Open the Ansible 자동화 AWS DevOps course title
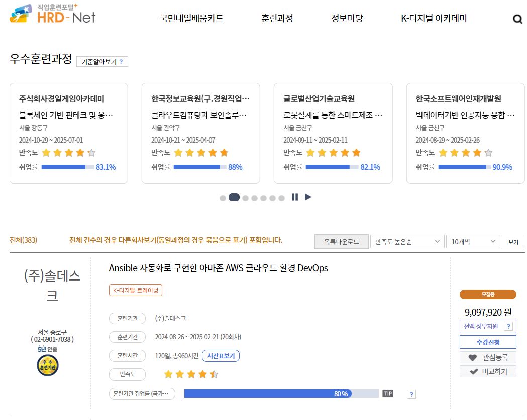The image size is (527, 420). click(x=218, y=268)
